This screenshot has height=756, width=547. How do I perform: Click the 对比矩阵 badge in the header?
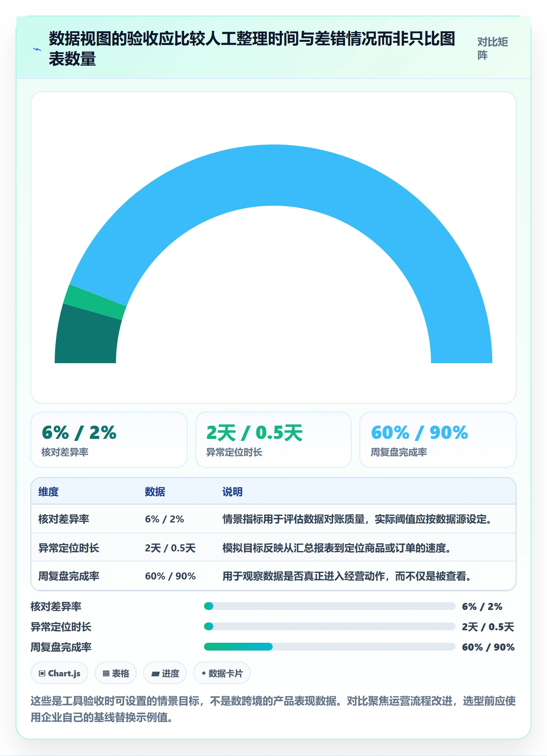point(492,49)
